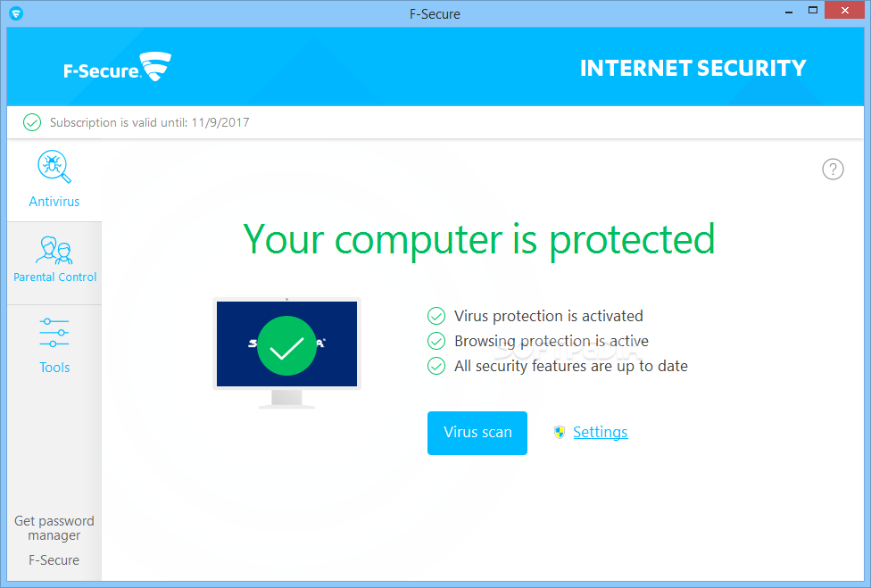Click the F-Secure link in the sidebar
Viewport: 871px width, 588px height.
point(54,560)
